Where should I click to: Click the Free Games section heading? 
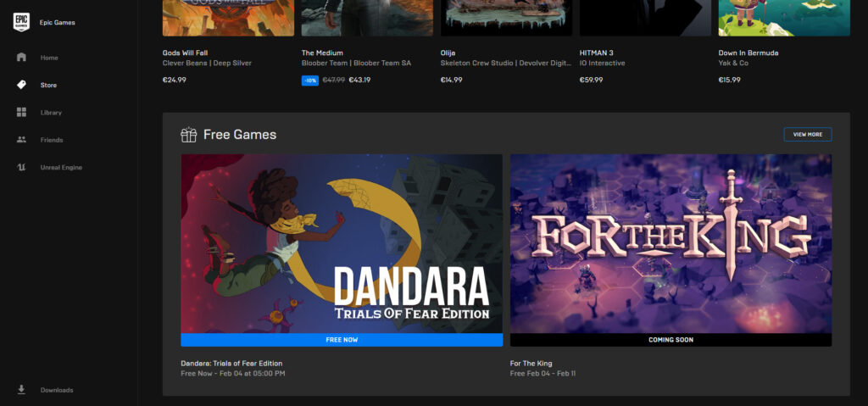pos(240,135)
